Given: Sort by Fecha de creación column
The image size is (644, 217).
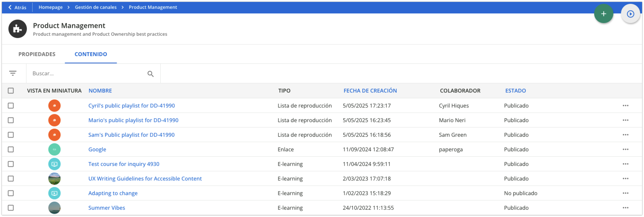Looking at the screenshot, I should (370, 91).
